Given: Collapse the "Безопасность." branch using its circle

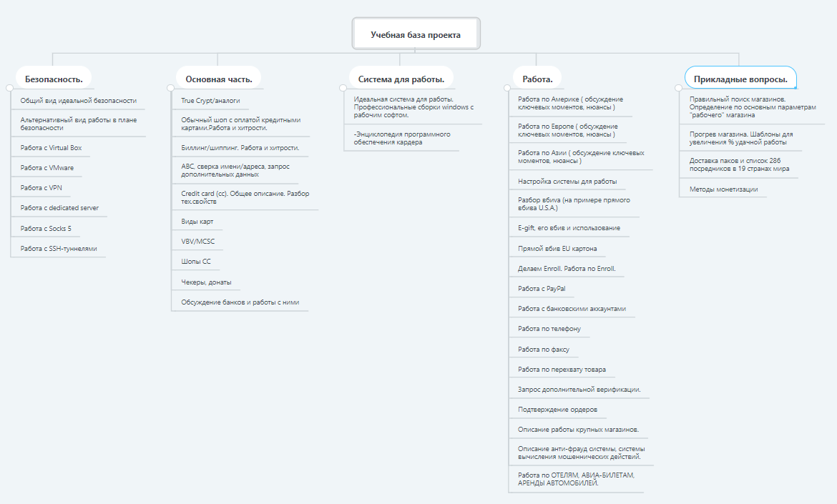Looking at the screenshot, I should (x=9, y=88).
